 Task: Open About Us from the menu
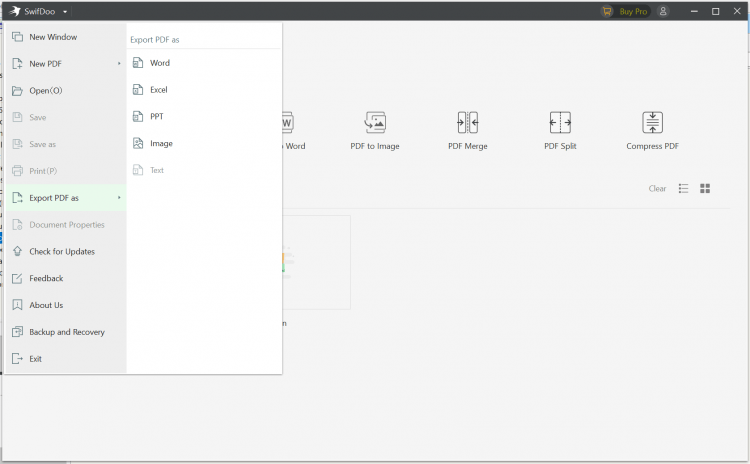66,305
